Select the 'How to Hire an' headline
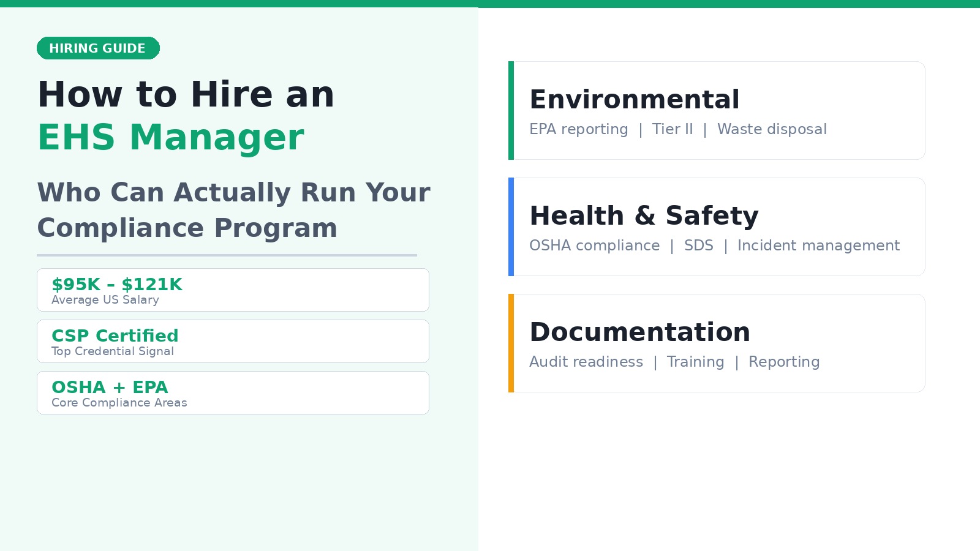Viewport: 980px width, 551px height. pos(186,95)
